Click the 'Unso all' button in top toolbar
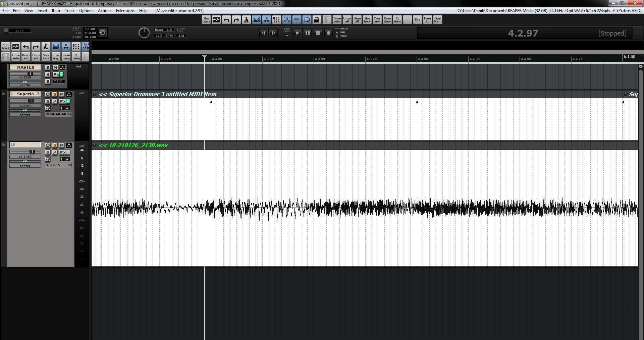This screenshot has height=340, width=644. (347, 20)
